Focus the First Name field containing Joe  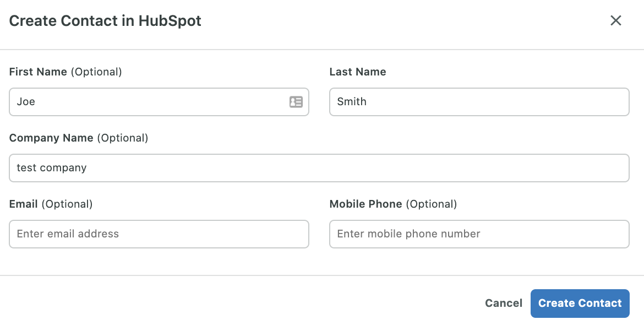pyautogui.click(x=159, y=102)
